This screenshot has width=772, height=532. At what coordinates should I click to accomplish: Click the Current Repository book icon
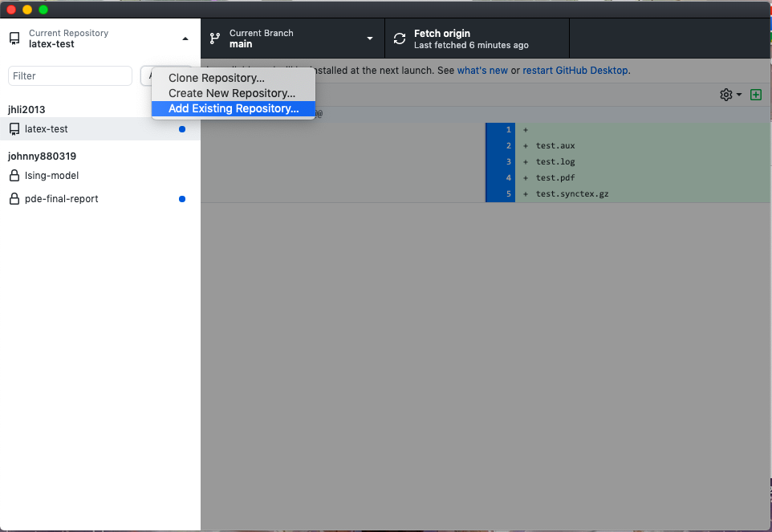point(14,39)
